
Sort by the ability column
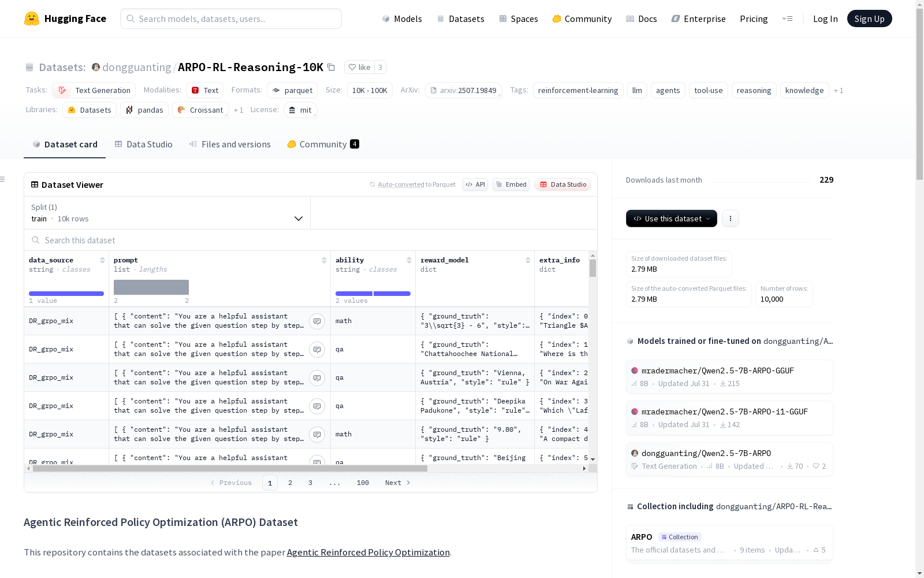point(409,260)
